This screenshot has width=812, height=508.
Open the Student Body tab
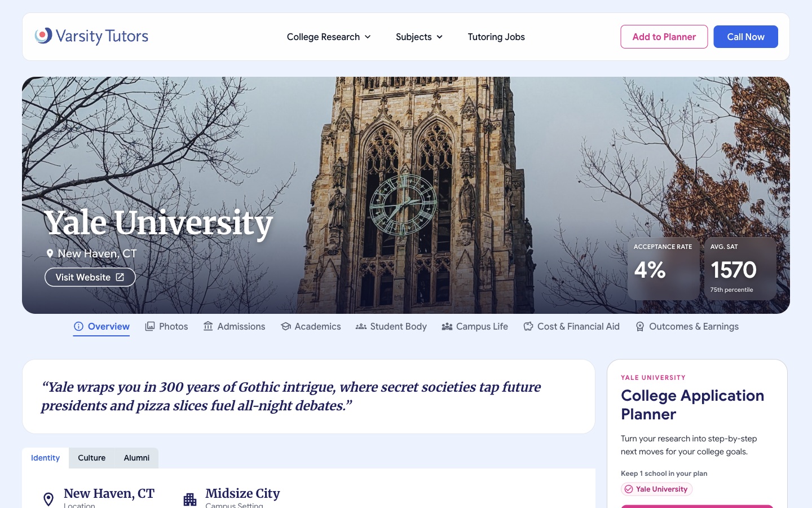[391, 326]
